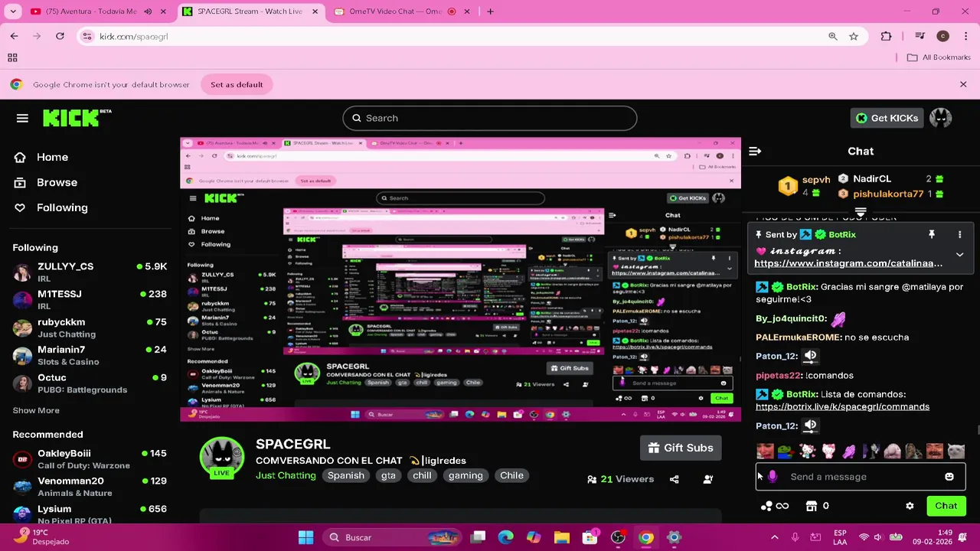The width and height of the screenshot is (980, 551).
Task: Expand the pinned message chevron
Action: point(959,254)
